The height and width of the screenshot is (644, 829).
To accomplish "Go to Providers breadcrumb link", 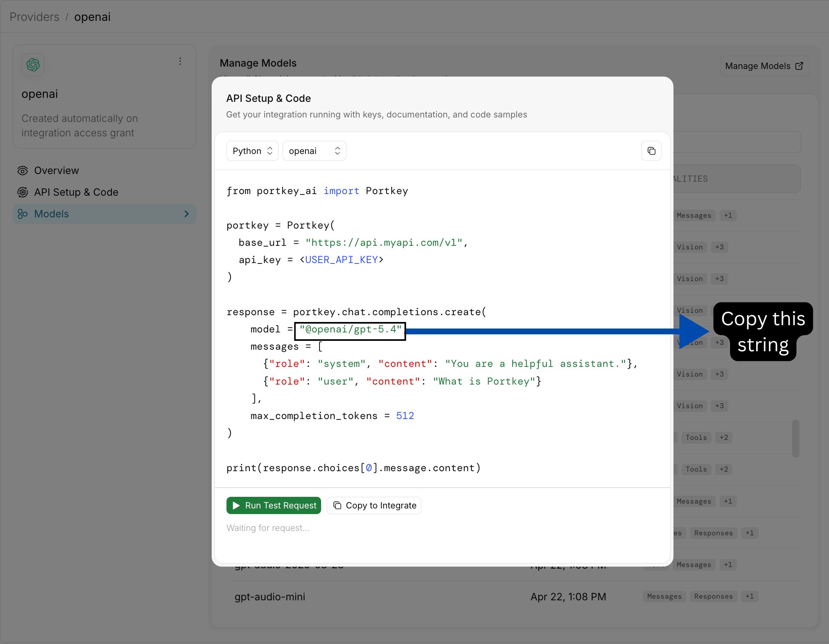I will pos(34,17).
